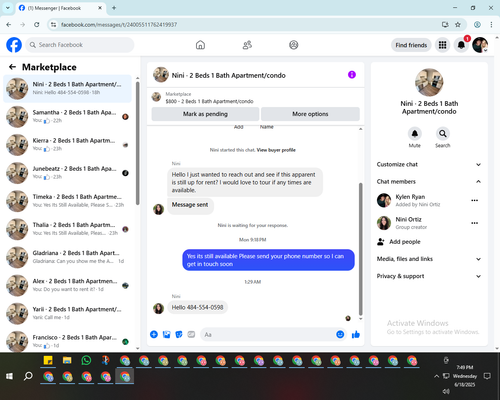This screenshot has width=500, height=400.
Task: Open File Explorer from taskbar
Action: tap(67, 360)
